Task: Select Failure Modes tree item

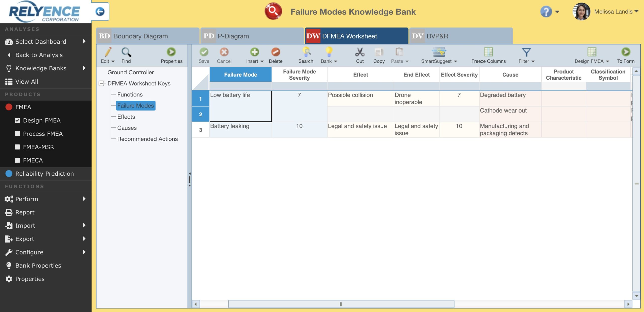Action: point(136,106)
